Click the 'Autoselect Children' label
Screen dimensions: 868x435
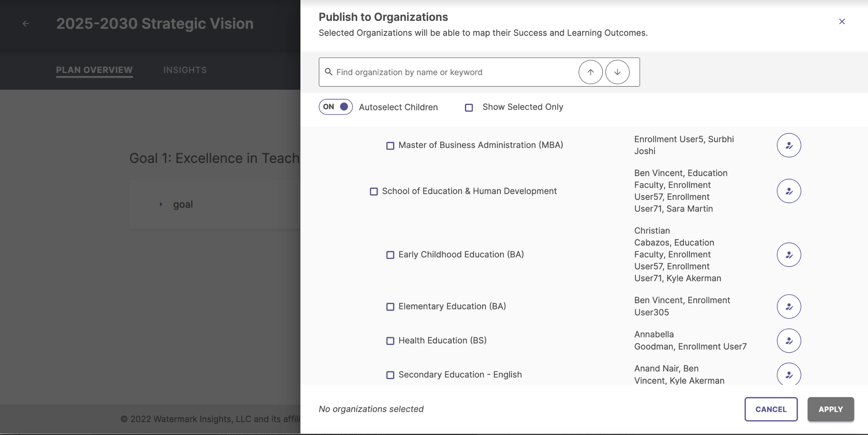(x=398, y=107)
